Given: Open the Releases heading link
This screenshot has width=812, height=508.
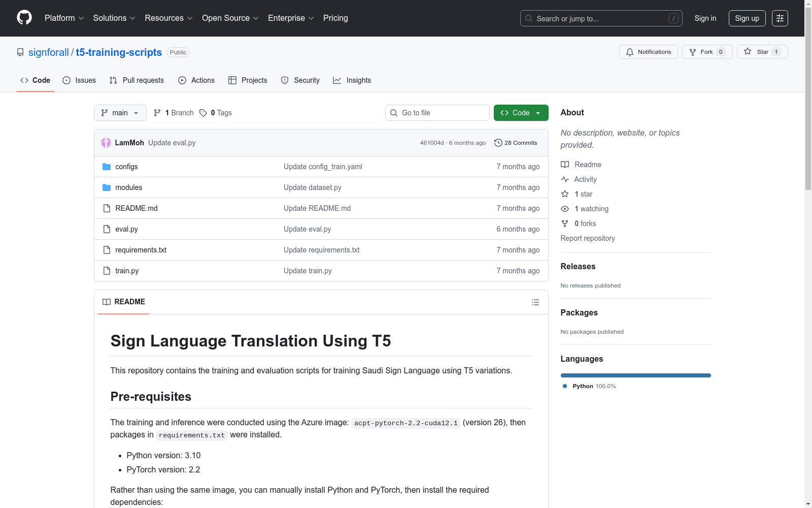Looking at the screenshot, I should pyautogui.click(x=578, y=266).
